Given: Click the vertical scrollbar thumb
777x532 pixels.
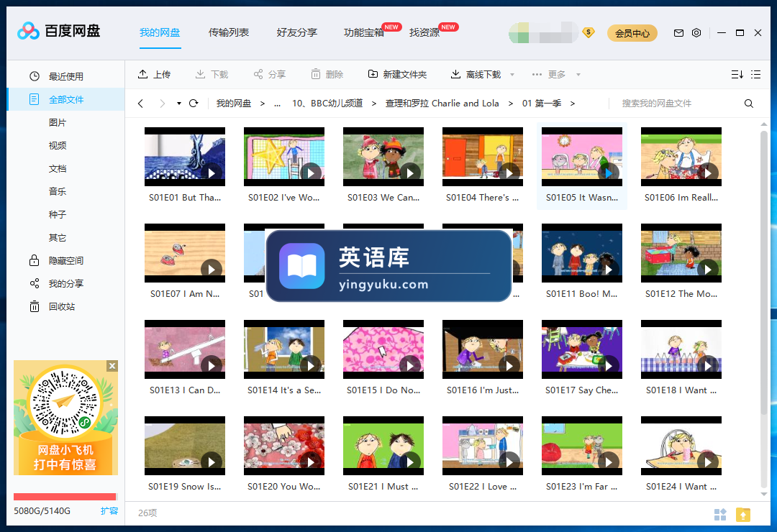Looking at the screenshot, I should coord(763,272).
